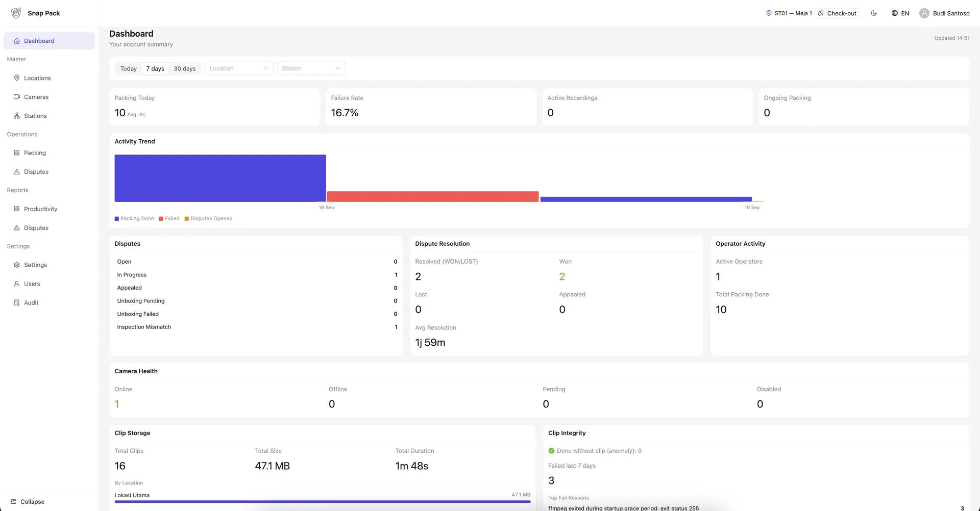The width and height of the screenshot is (980, 511).
Task: Open the Budi Santoso user menu
Action: point(944,13)
